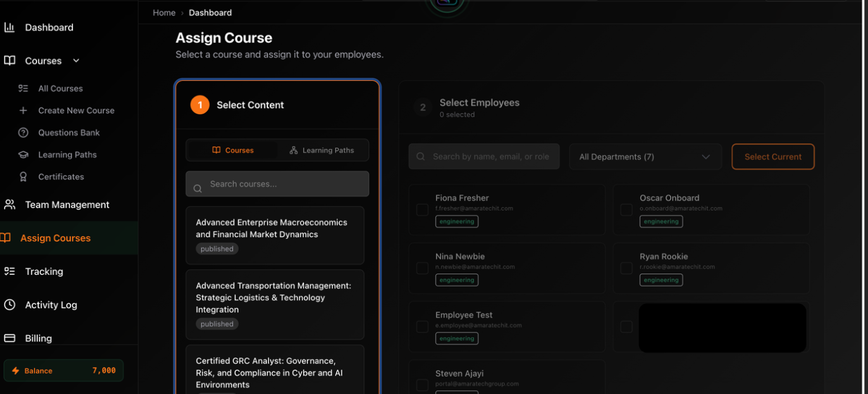Click the Select Current button
The image size is (868, 394).
click(x=773, y=156)
